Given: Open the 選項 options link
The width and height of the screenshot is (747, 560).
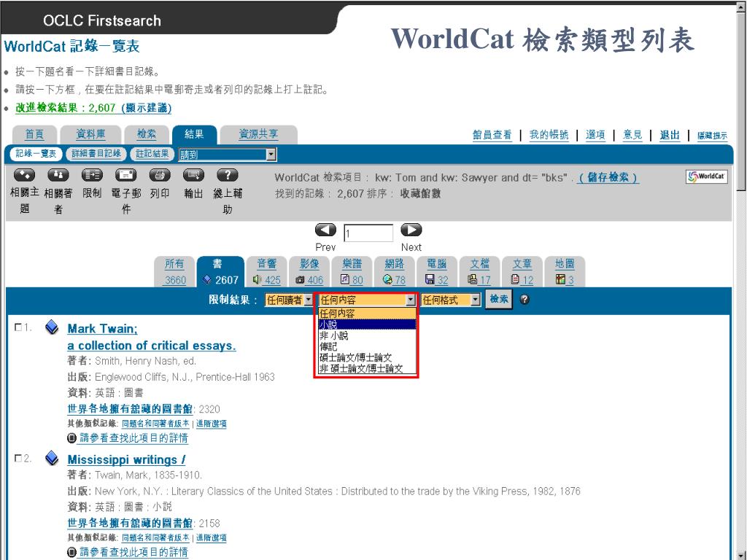Looking at the screenshot, I should (x=595, y=135).
